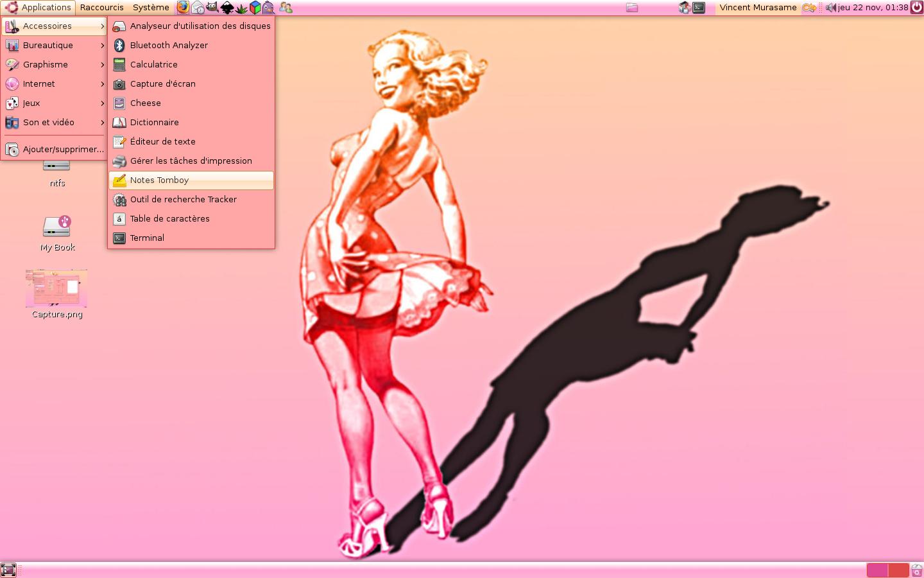Open Ajouter/supprimer applications
This screenshot has height=578, width=924.
[x=55, y=150]
